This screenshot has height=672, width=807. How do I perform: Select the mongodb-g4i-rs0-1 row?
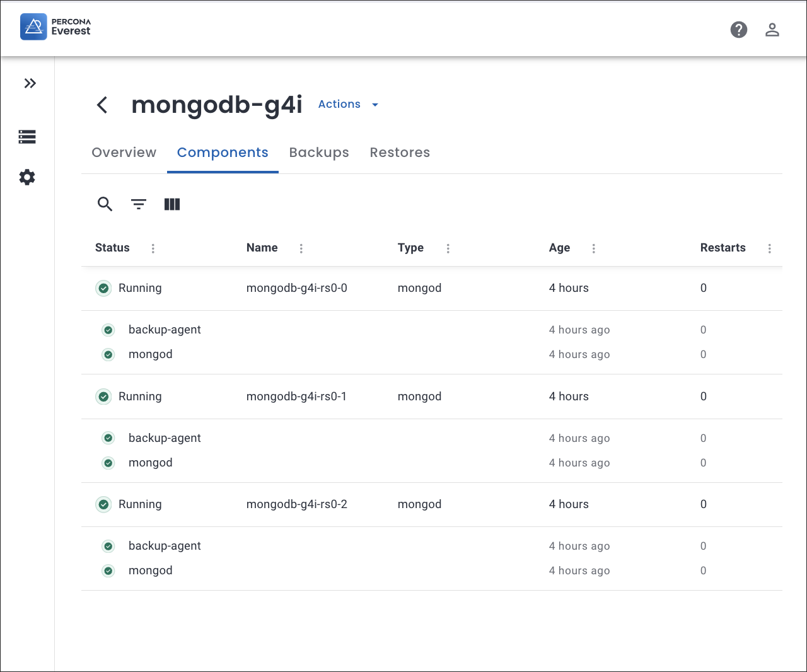click(x=296, y=397)
